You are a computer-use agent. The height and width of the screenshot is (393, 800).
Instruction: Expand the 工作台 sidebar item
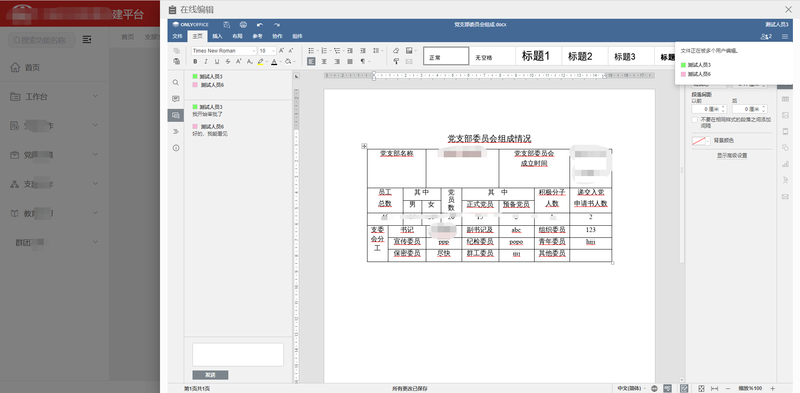click(x=55, y=96)
